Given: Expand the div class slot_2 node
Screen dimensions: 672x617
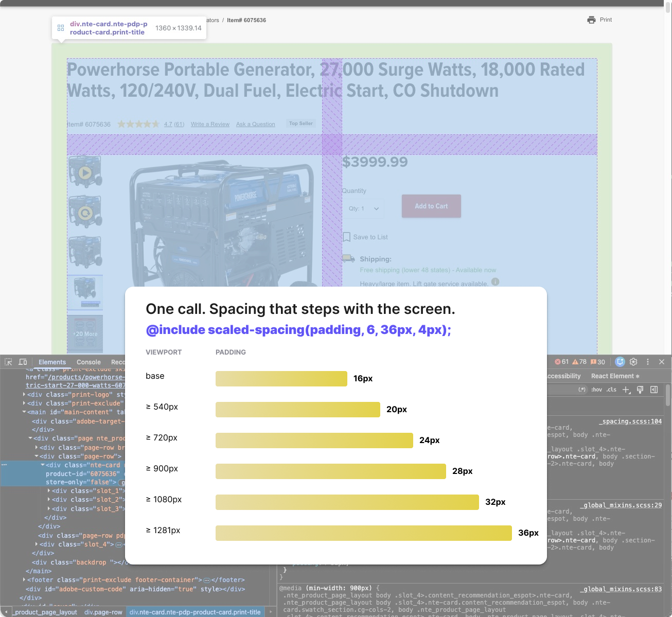Looking at the screenshot, I should click(49, 499).
